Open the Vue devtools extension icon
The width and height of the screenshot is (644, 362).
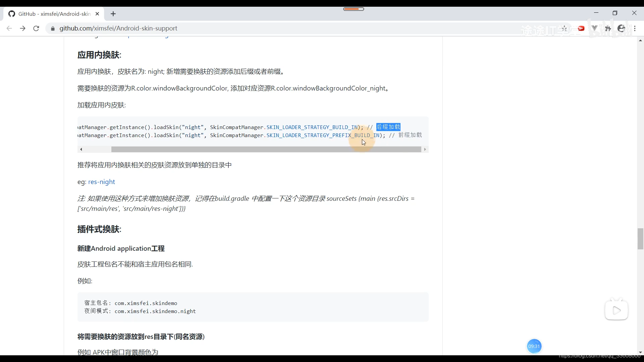point(594,28)
